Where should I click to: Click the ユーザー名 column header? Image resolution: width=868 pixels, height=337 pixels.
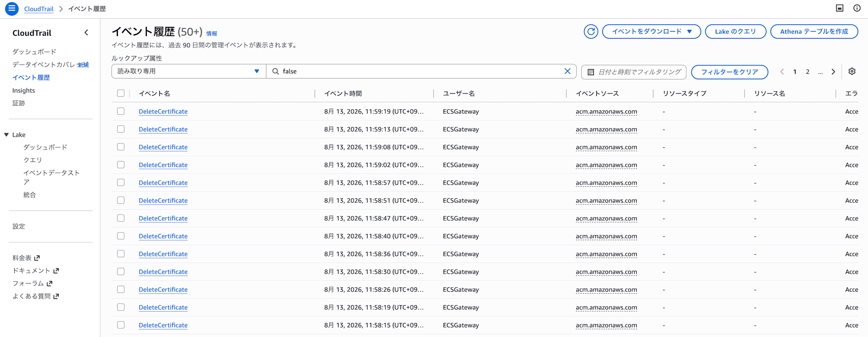459,93
